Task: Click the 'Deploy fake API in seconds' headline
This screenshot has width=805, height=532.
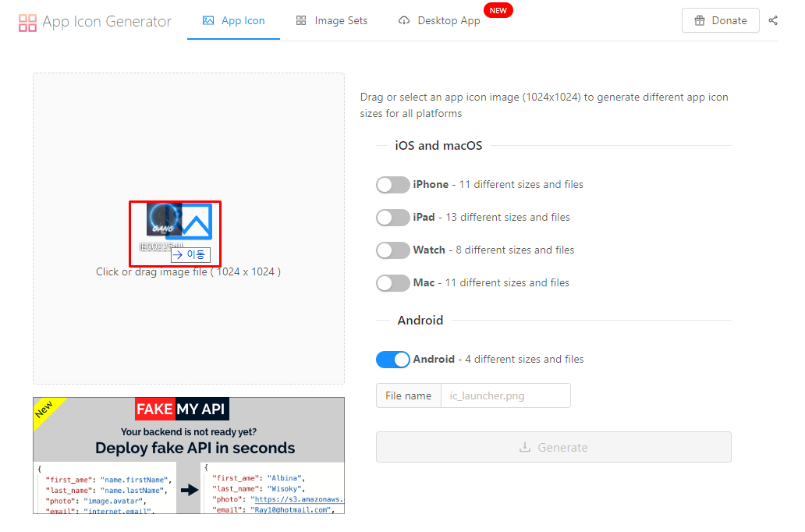Action: [195, 449]
